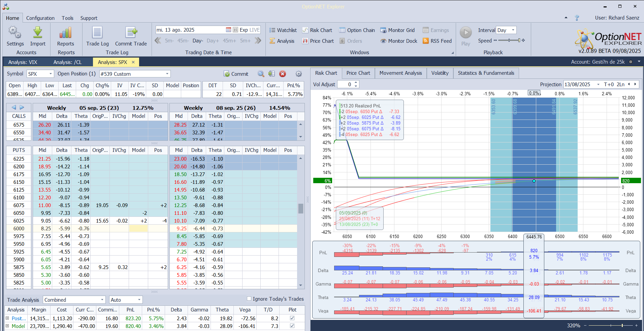Click the T+0 projection label

coord(609,85)
